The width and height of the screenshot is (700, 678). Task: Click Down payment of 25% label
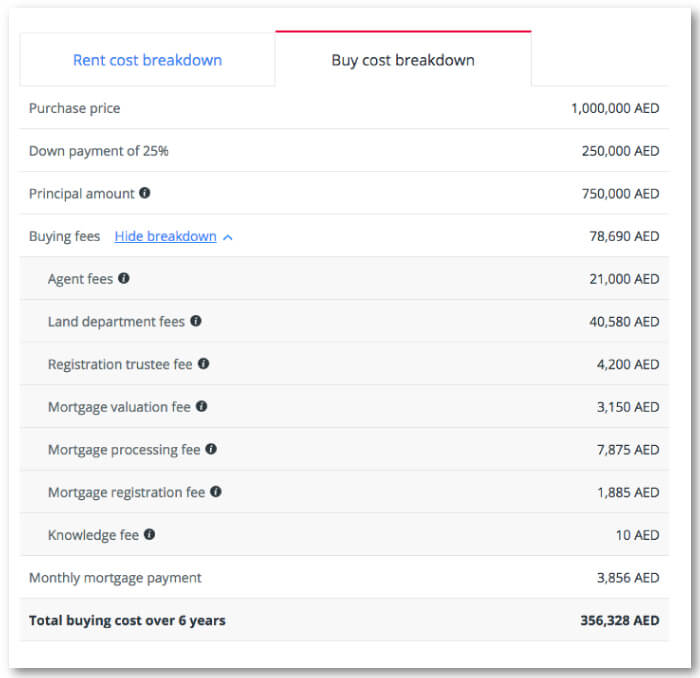click(x=99, y=151)
